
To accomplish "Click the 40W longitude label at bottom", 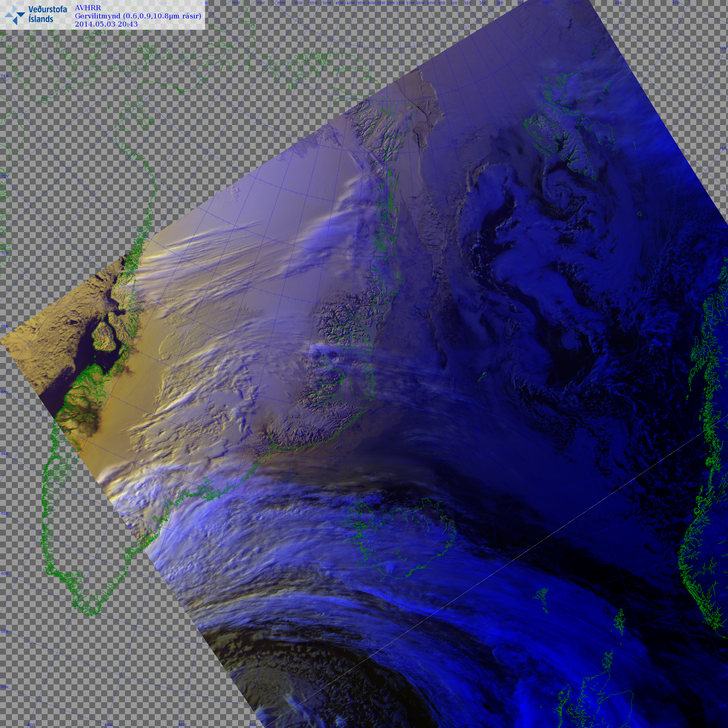I will (109, 725).
